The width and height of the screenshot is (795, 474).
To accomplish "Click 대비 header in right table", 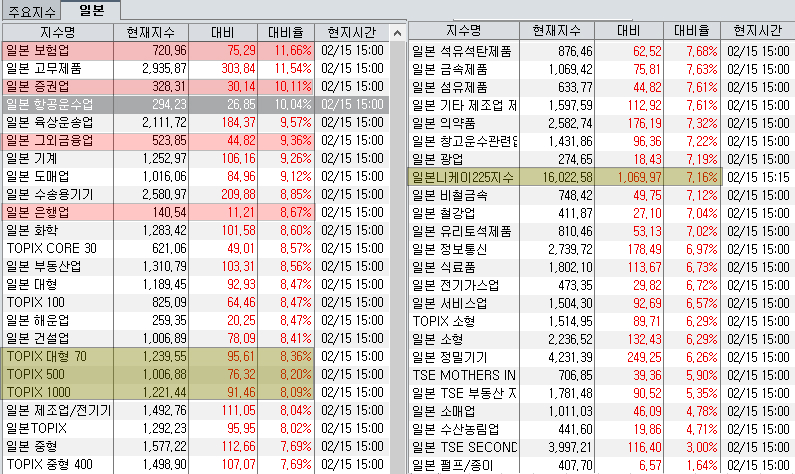I will point(629,30).
